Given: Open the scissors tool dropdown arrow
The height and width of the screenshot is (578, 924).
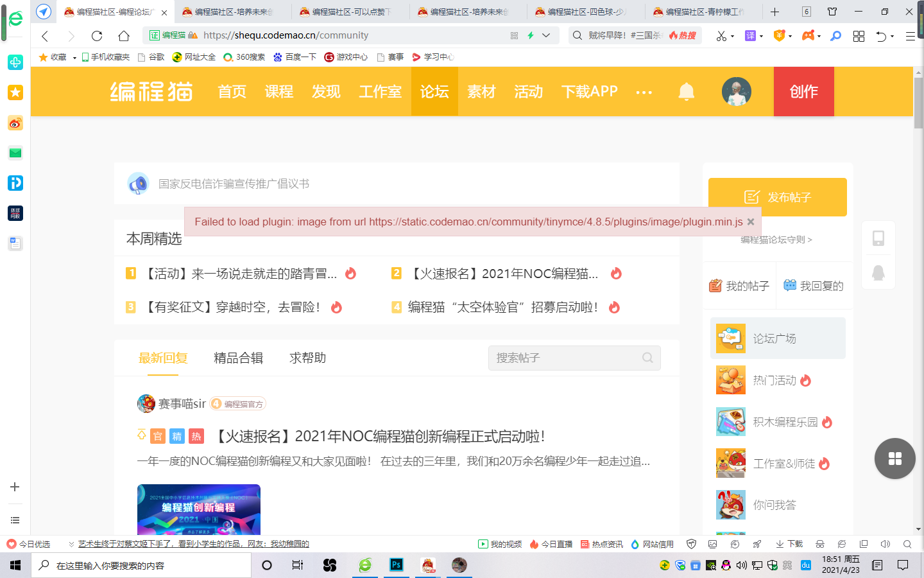Looking at the screenshot, I should point(732,37).
